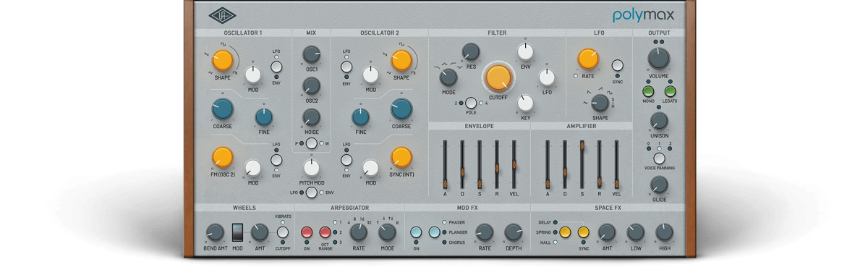Select the HALL space effect

tap(555, 242)
